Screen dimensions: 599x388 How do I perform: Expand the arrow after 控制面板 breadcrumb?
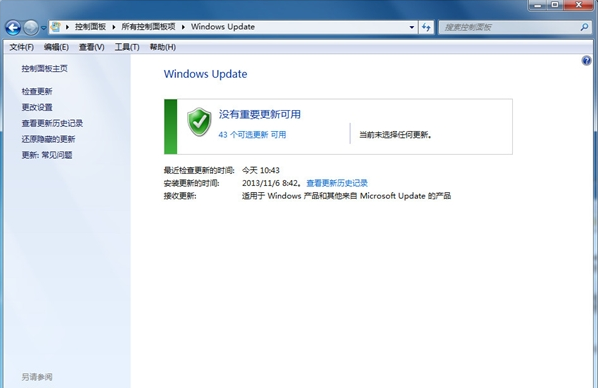pos(114,27)
